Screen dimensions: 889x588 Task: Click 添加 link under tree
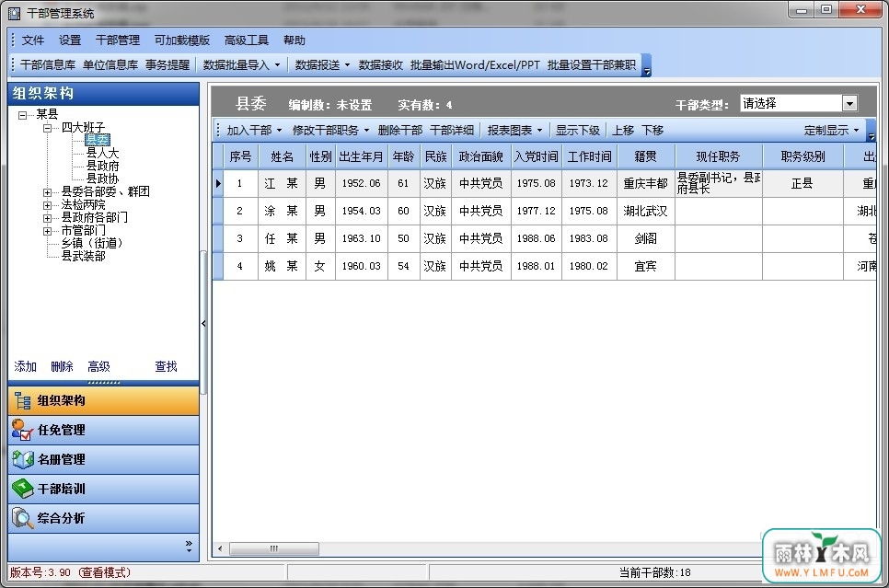pos(26,367)
